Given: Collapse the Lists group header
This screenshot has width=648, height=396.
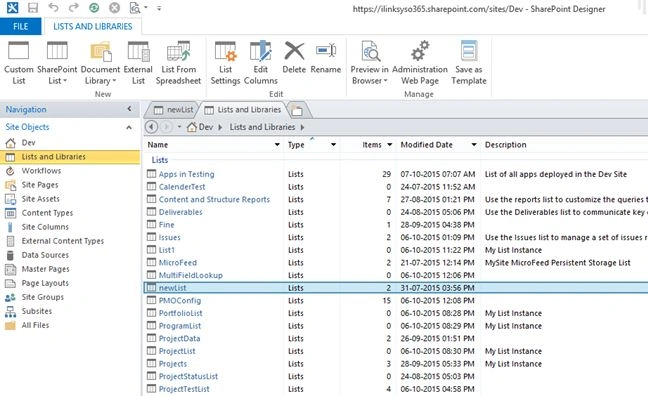Looking at the screenshot, I should coord(160,160).
